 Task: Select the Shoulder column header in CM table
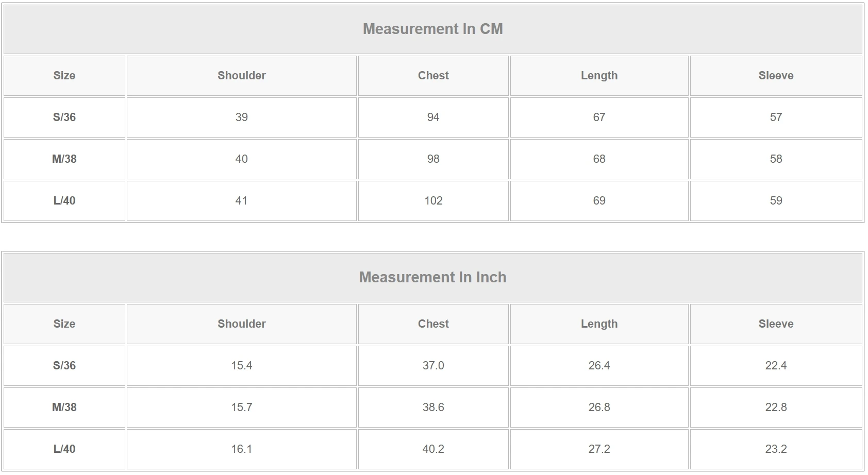(x=241, y=76)
